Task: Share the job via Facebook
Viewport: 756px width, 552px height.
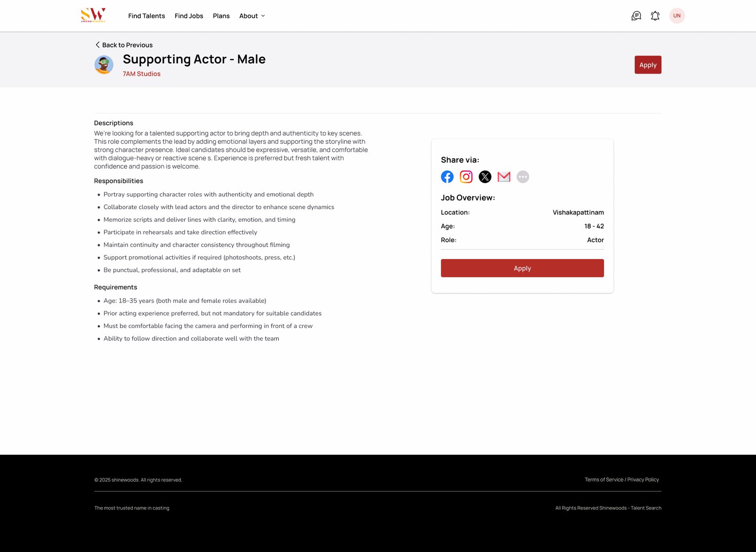Action: (447, 177)
